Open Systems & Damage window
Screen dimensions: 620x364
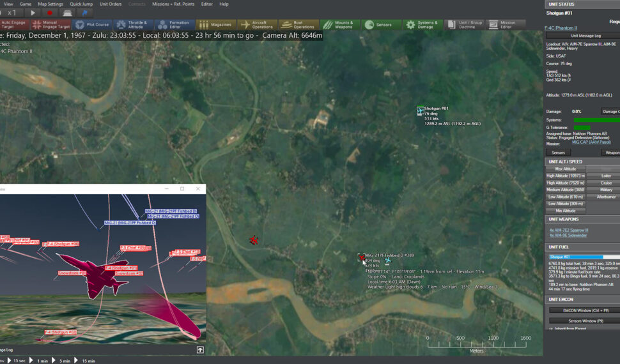click(x=422, y=25)
